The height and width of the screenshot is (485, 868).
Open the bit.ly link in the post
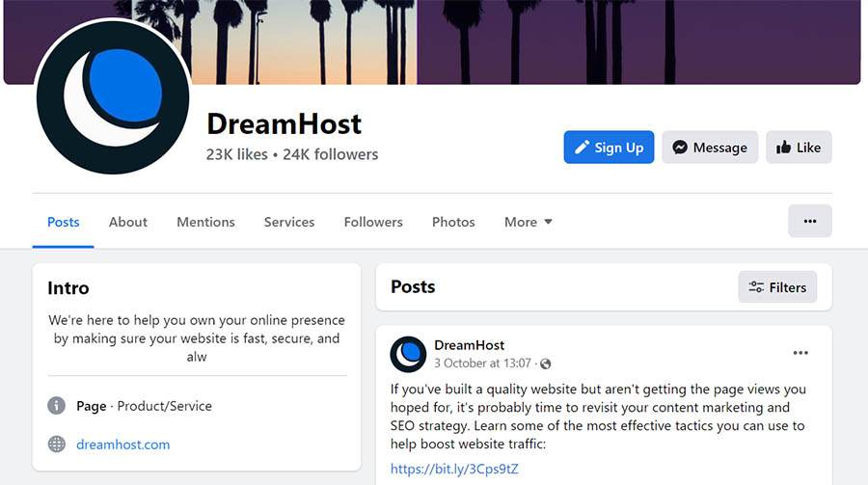click(x=454, y=469)
